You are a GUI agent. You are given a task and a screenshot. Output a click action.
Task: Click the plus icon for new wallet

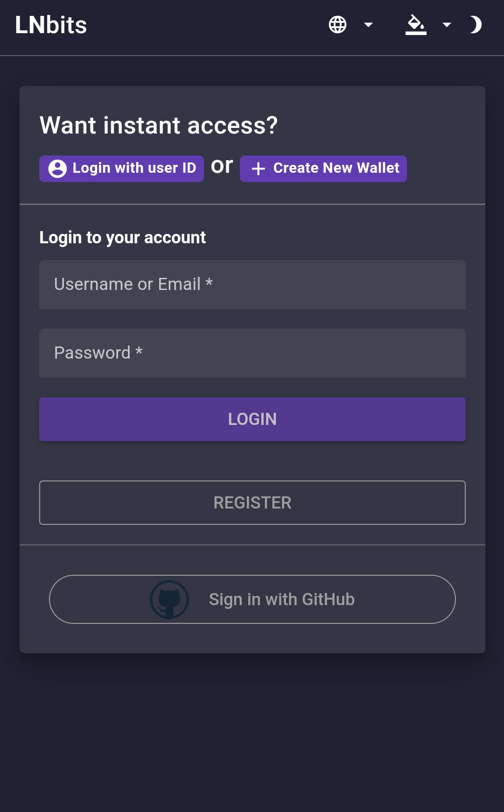point(258,169)
